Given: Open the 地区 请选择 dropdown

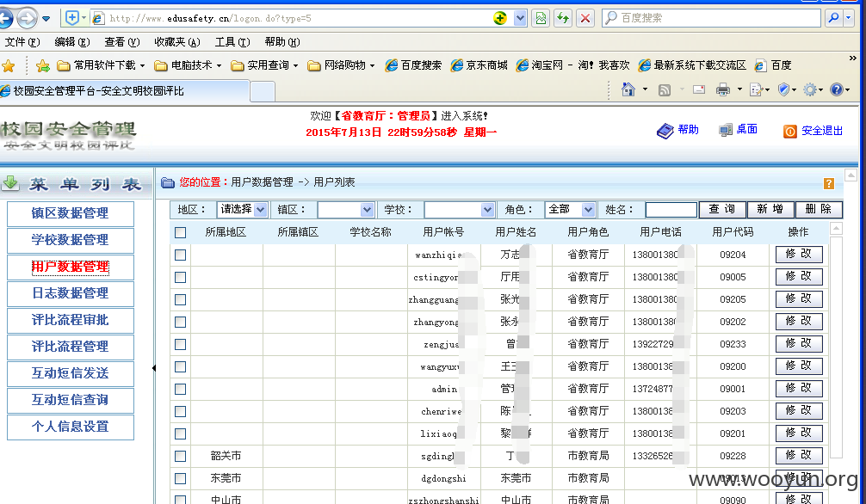Looking at the screenshot, I should click(x=243, y=210).
